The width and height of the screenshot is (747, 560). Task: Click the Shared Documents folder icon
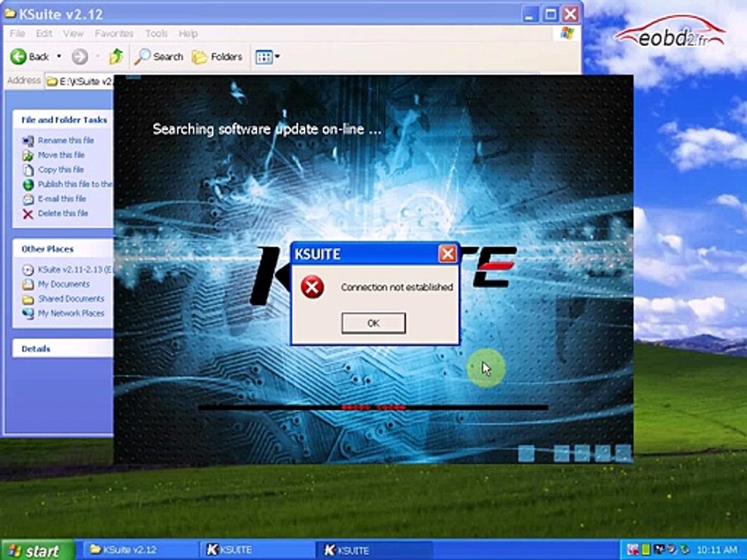tap(28, 299)
